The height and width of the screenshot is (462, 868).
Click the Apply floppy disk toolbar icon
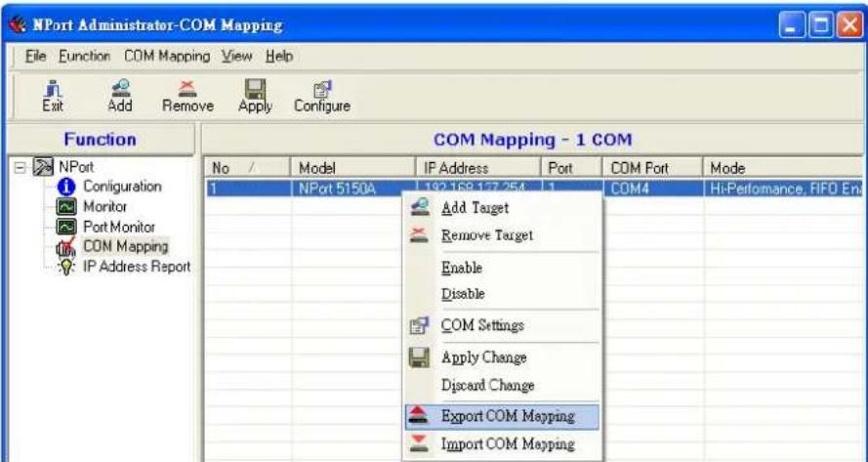[x=255, y=89]
